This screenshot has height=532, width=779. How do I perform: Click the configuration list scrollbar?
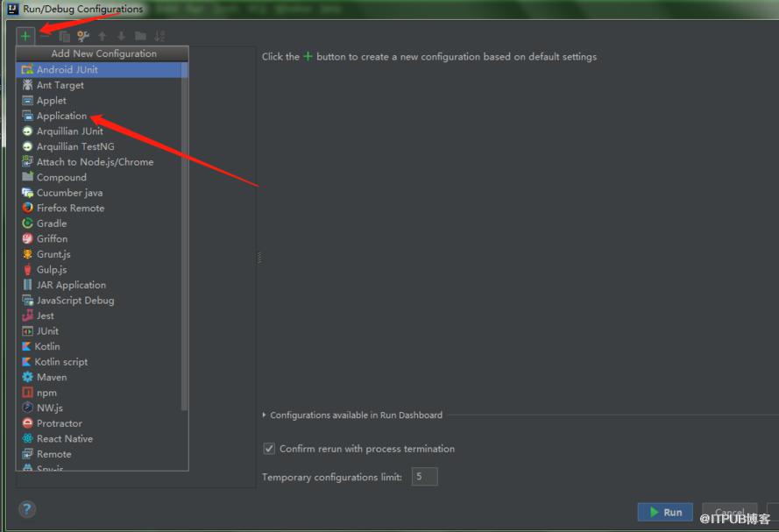click(184, 237)
